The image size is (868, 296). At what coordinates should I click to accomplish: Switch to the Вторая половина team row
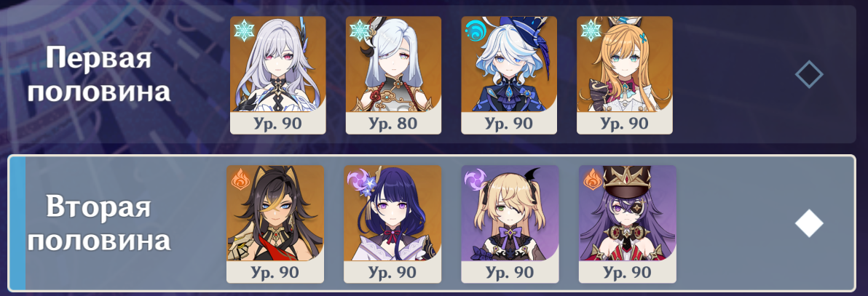pos(433,223)
